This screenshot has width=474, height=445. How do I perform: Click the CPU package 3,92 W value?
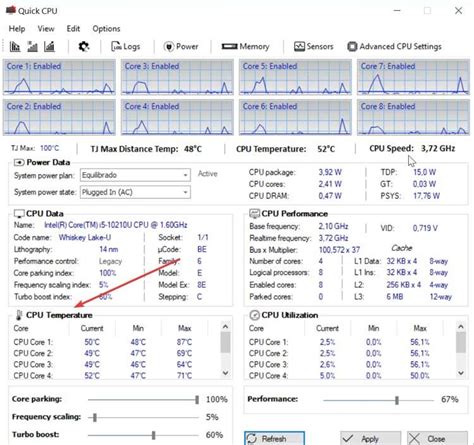330,172
